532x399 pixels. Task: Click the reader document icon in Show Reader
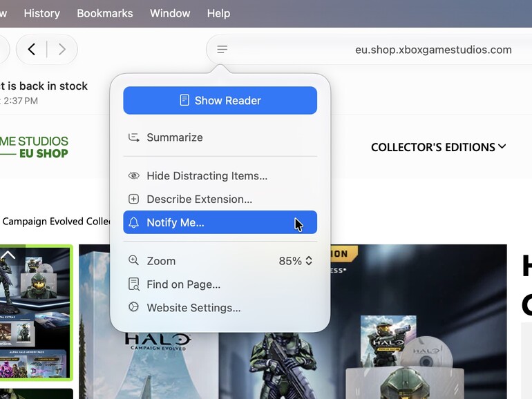184,100
